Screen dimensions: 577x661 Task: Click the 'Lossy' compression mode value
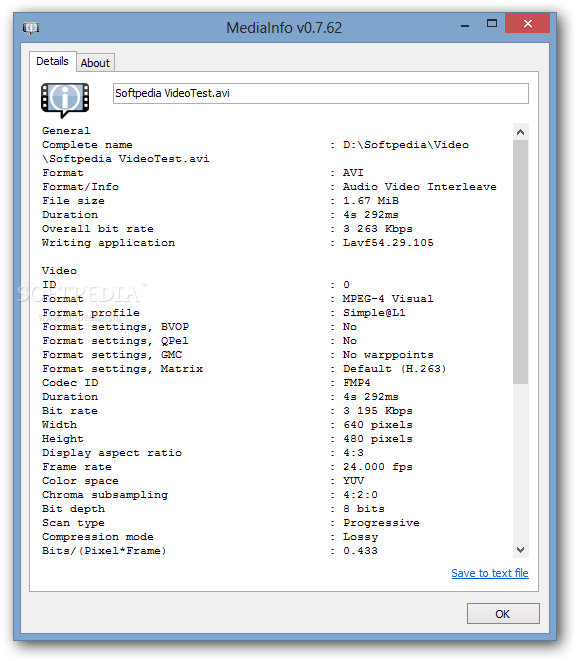(x=360, y=537)
